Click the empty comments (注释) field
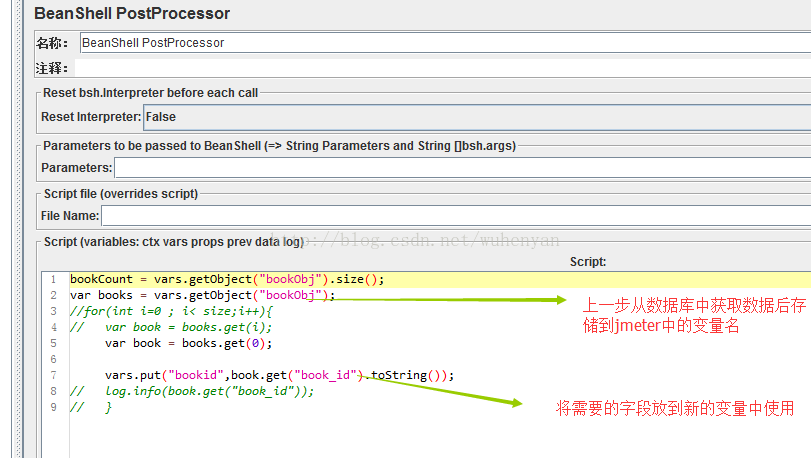The image size is (811, 458). tap(443, 68)
